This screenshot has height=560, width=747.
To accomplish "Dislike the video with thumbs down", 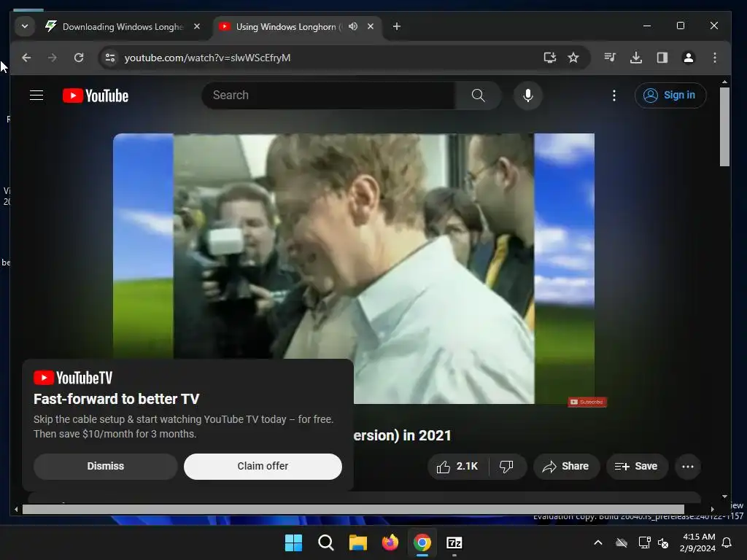I will click(x=507, y=466).
